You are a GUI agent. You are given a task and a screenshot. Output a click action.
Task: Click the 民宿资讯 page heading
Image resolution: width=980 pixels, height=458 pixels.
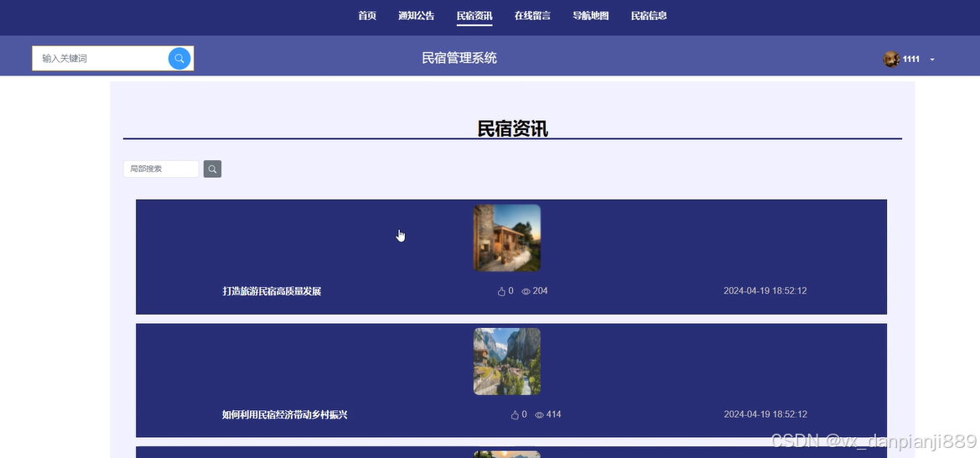512,129
